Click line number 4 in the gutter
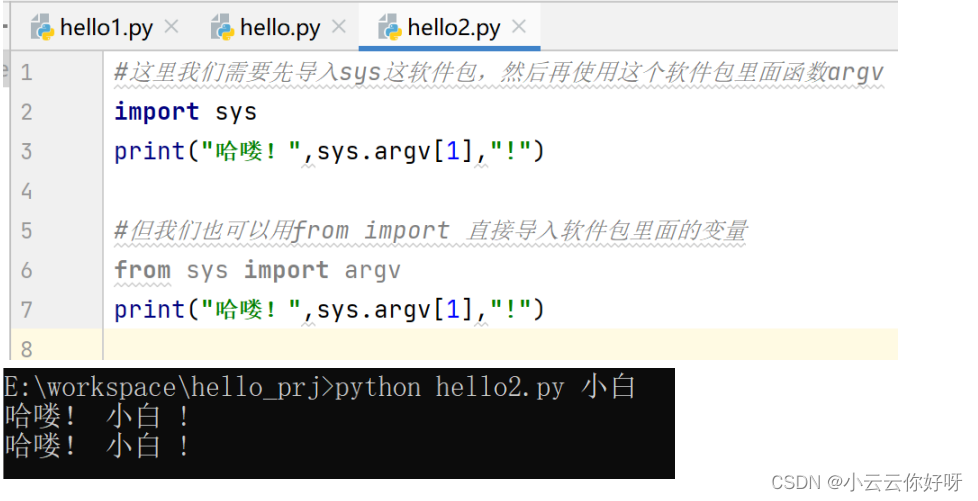The image size is (978, 501). click(26, 192)
